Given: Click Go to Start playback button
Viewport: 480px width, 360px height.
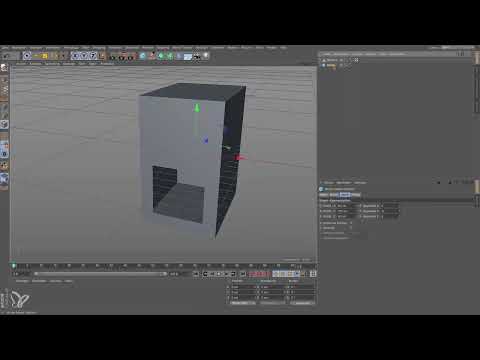Looking at the screenshot, I should point(196,274).
